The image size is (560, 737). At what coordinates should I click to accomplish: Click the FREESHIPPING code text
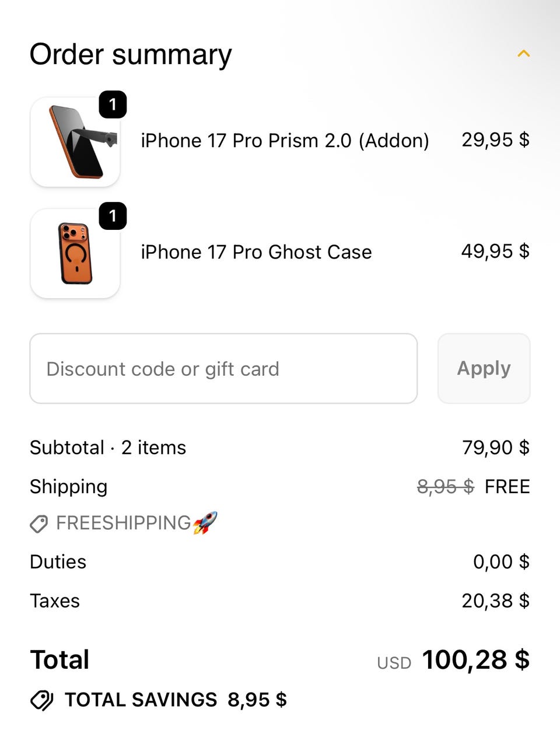[x=123, y=523]
